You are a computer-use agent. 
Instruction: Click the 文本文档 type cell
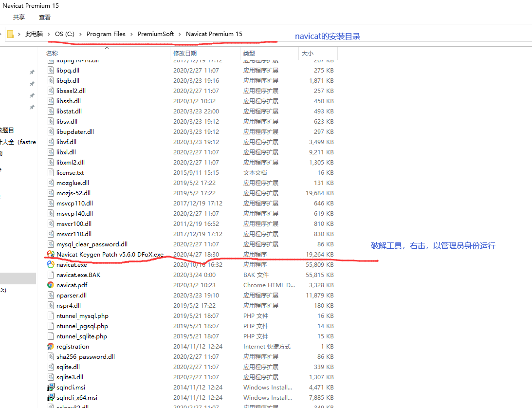pyautogui.click(x=255, y=172)
